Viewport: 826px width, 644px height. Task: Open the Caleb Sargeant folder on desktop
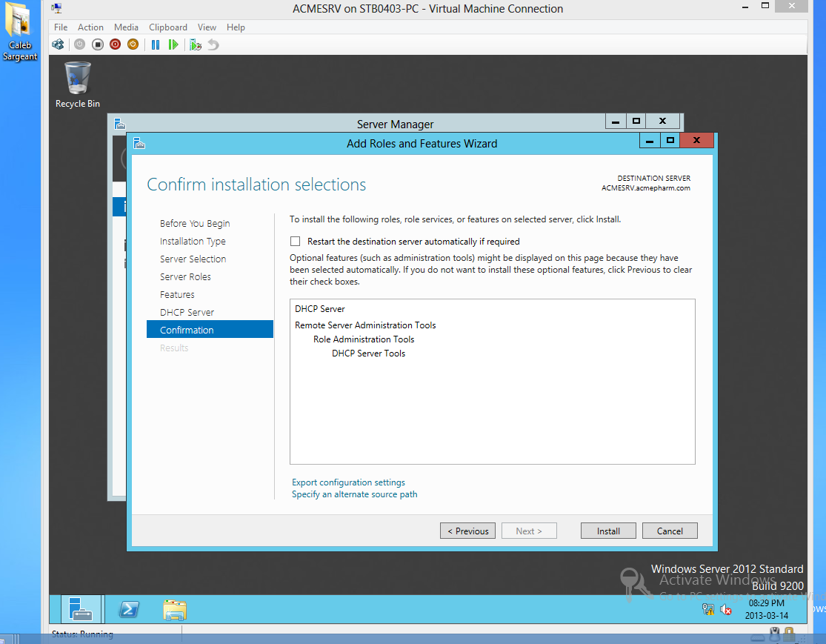(x=20, y=32)
